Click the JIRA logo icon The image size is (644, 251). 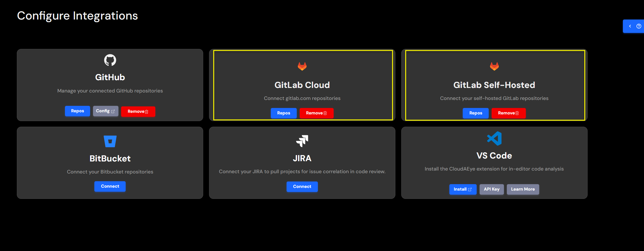tap(302, 141)
